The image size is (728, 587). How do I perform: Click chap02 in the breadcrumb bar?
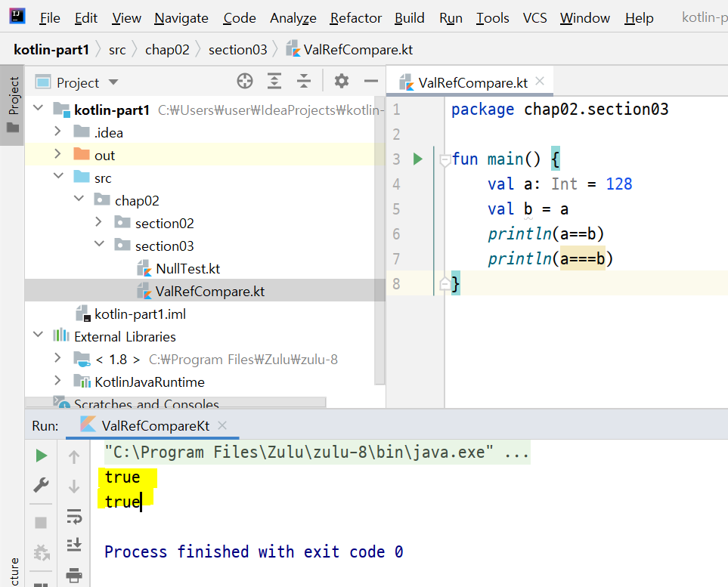pos(167,49)
